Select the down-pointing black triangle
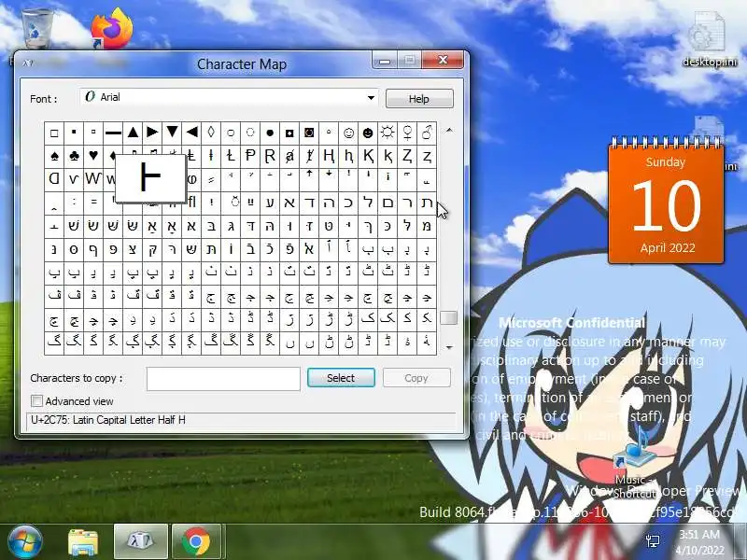The height and width of the screenshot is (560, 747). (172, 133)
